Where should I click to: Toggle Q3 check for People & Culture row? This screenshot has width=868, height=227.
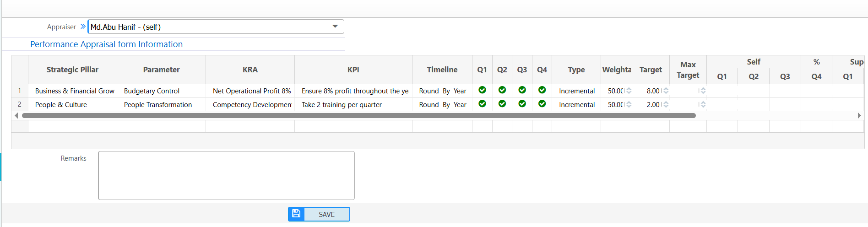click(x=522, y=104)
